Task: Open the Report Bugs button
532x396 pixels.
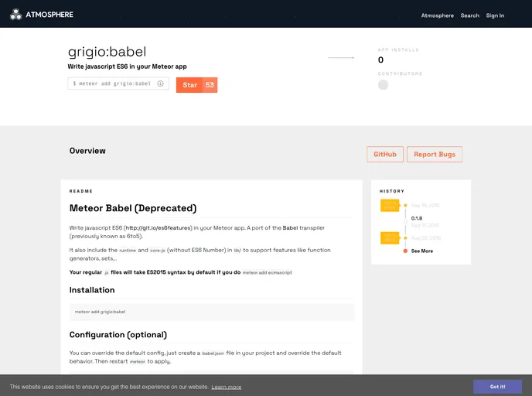Action: (x=435, y=155)
